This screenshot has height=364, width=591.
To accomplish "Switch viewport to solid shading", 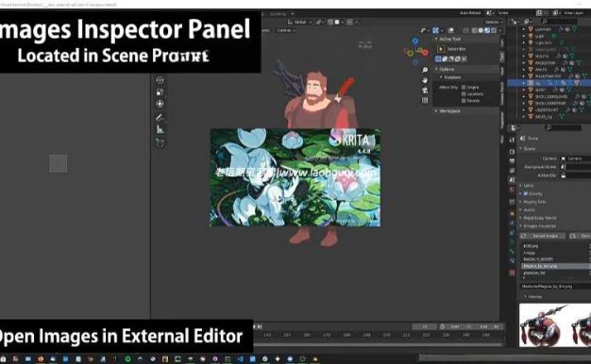I will (x=481, y=30).
